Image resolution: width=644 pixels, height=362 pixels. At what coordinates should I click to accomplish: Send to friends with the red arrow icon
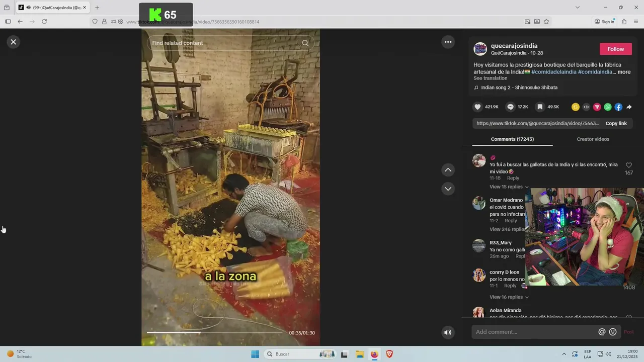pyautogui.click(x=597, y=107)
